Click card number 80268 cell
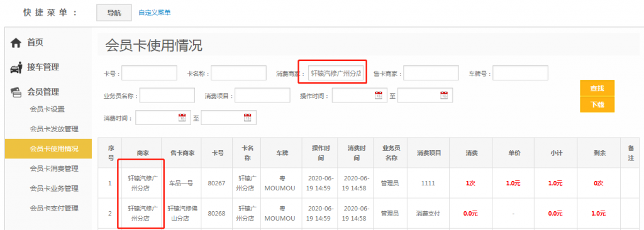The height and width of the screenshot is (230, 644). (x=217, y=214)
